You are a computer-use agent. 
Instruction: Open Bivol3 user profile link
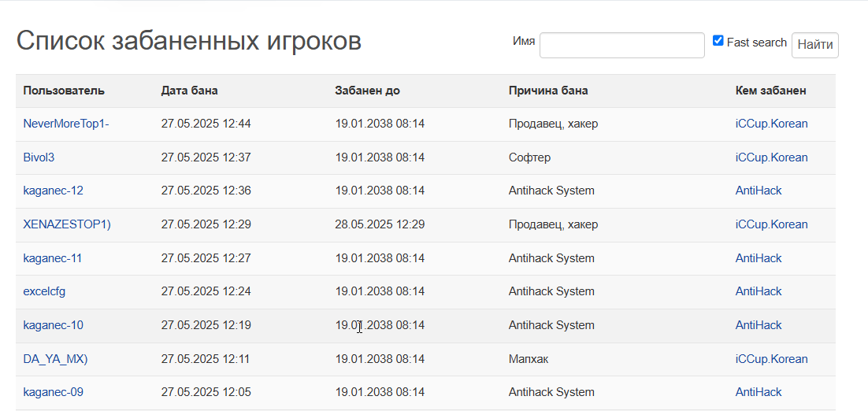click(39, 157)
